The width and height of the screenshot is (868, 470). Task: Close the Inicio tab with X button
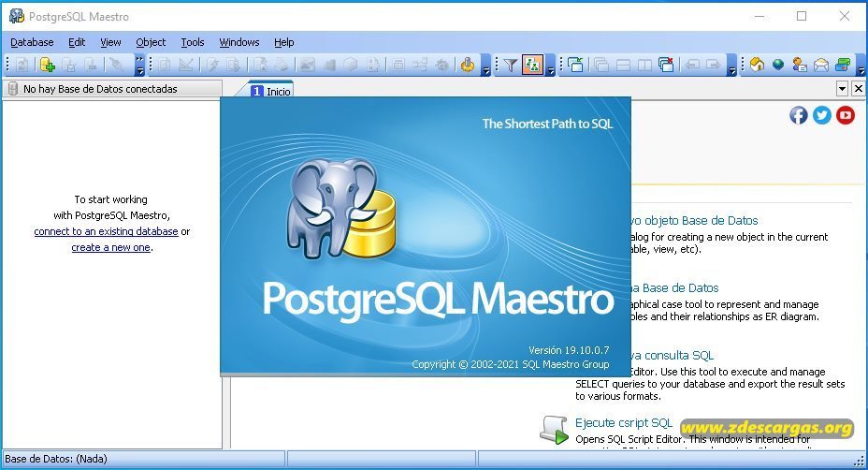(x=858, y=88)
